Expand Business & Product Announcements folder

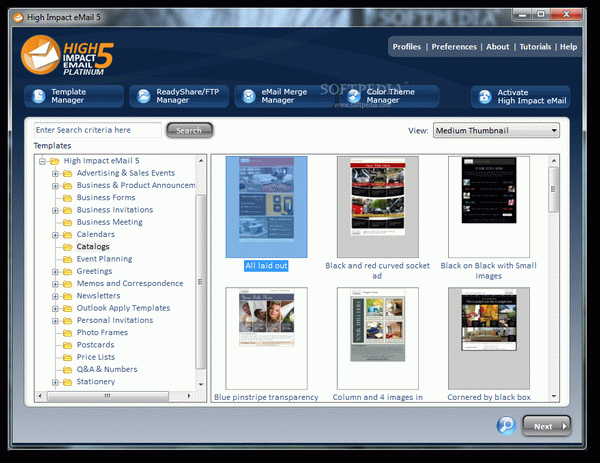click(55, 186)
